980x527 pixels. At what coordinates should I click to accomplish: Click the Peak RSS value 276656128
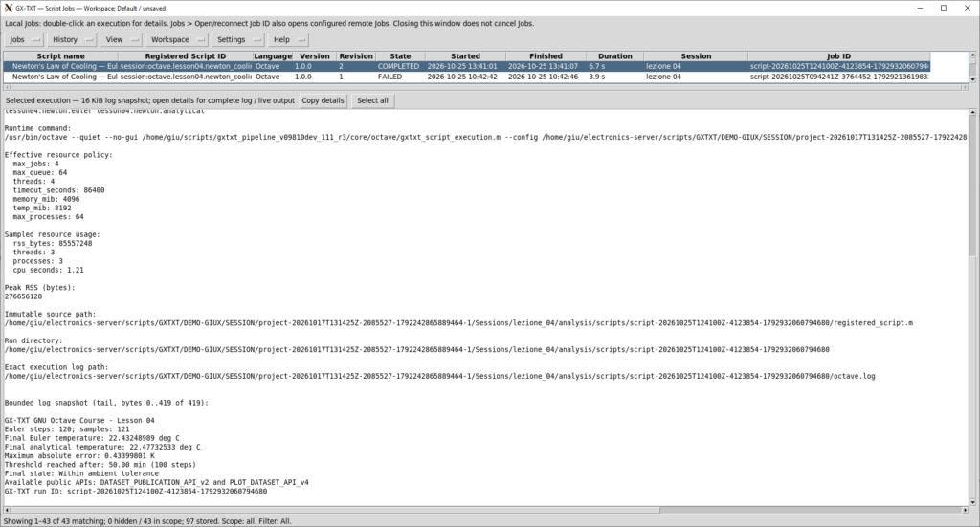click(23, 296)
